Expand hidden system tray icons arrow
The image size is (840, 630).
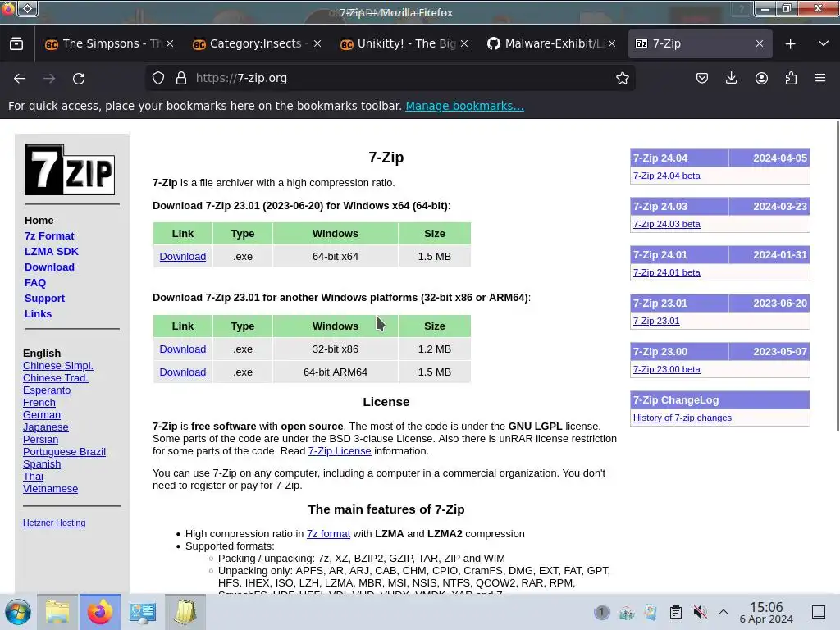724,612
